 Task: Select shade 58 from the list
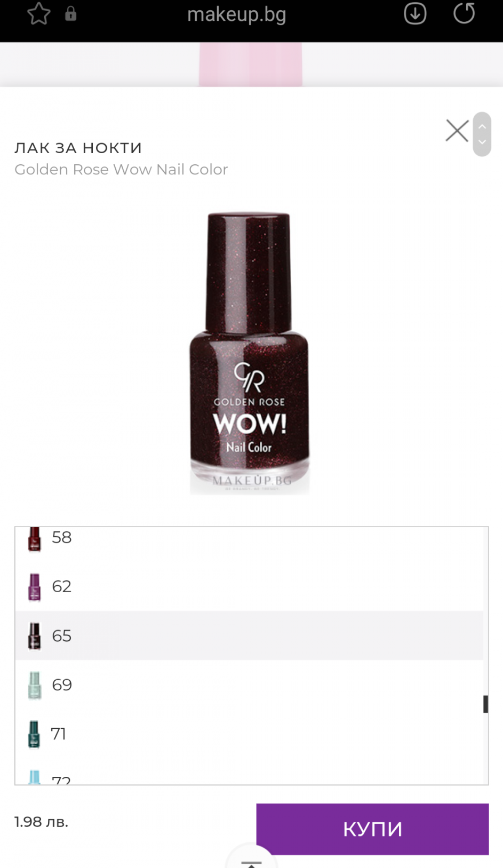click(249, 540)
